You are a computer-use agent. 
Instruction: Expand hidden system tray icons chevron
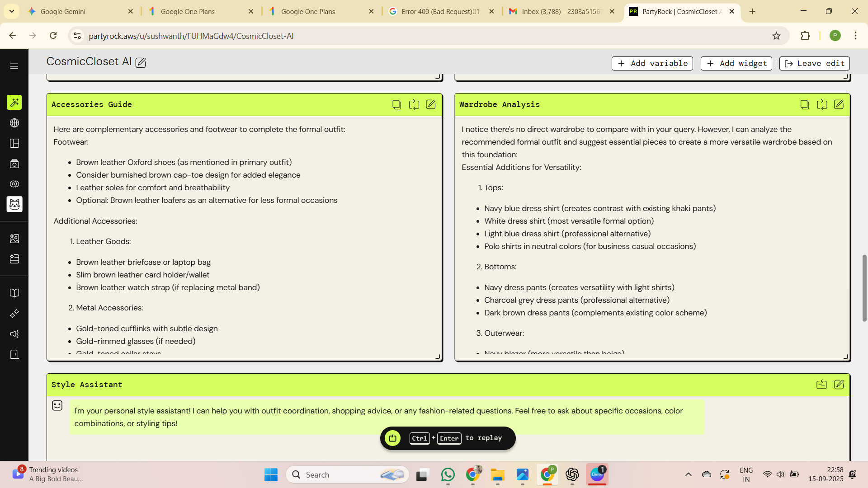(688, 474)
